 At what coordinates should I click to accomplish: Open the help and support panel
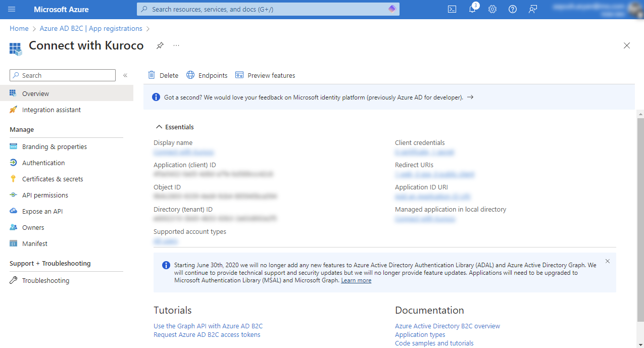[x=513, y=9]
